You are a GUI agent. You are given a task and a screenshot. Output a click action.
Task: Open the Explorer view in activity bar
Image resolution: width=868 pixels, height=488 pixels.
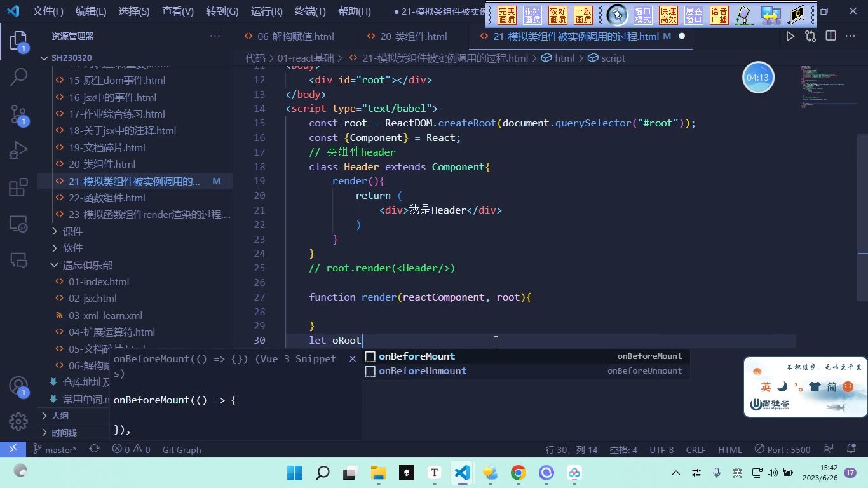[x=18, y=42]
